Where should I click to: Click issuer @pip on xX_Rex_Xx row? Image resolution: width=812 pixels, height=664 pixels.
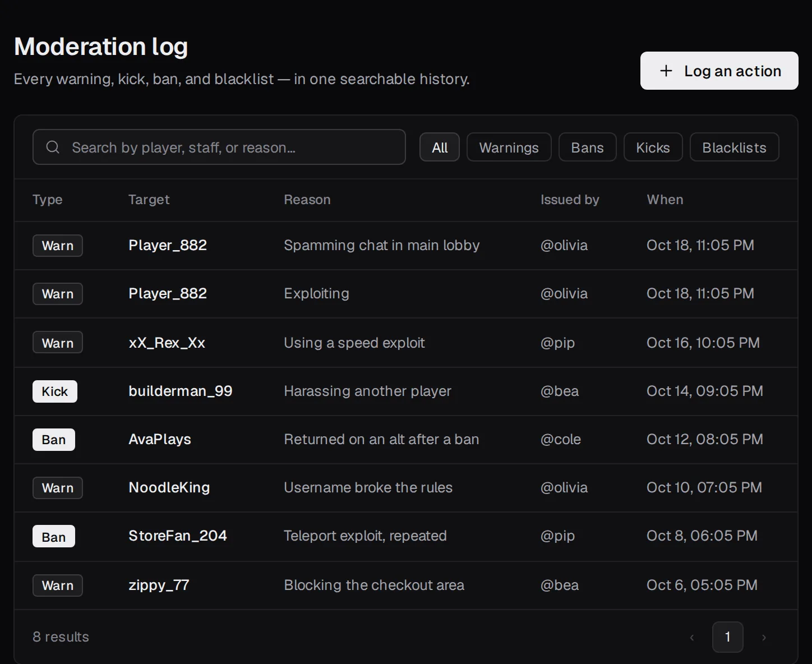557,343
